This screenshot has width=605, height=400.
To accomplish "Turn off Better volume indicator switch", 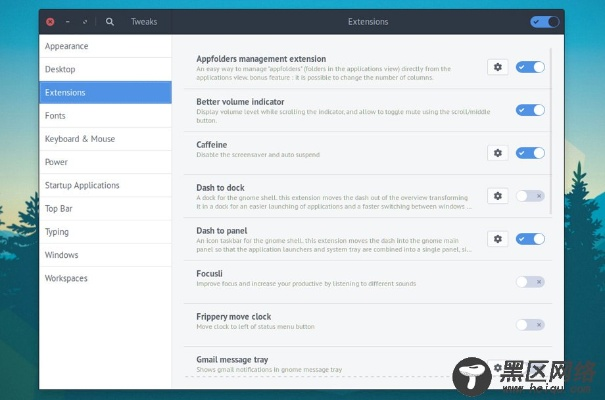I will 530,110.
